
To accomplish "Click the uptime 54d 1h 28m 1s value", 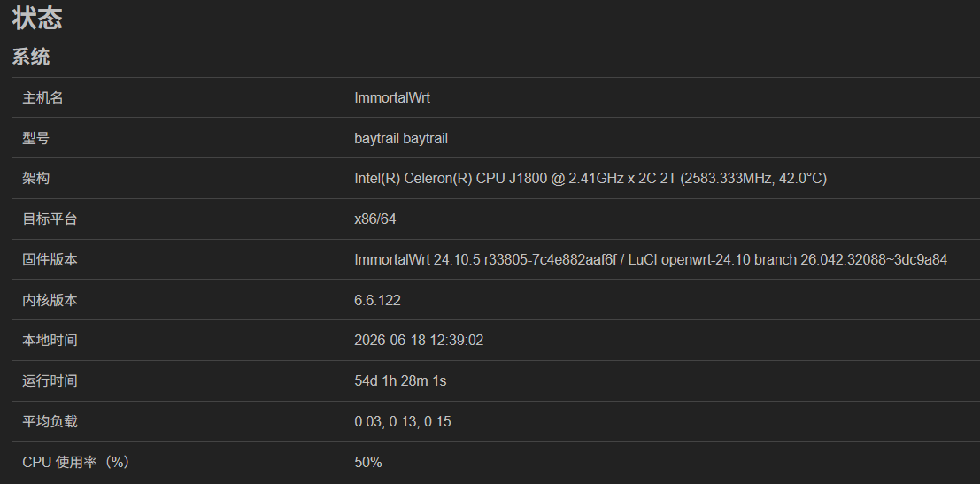I will [x=400, y=381].
